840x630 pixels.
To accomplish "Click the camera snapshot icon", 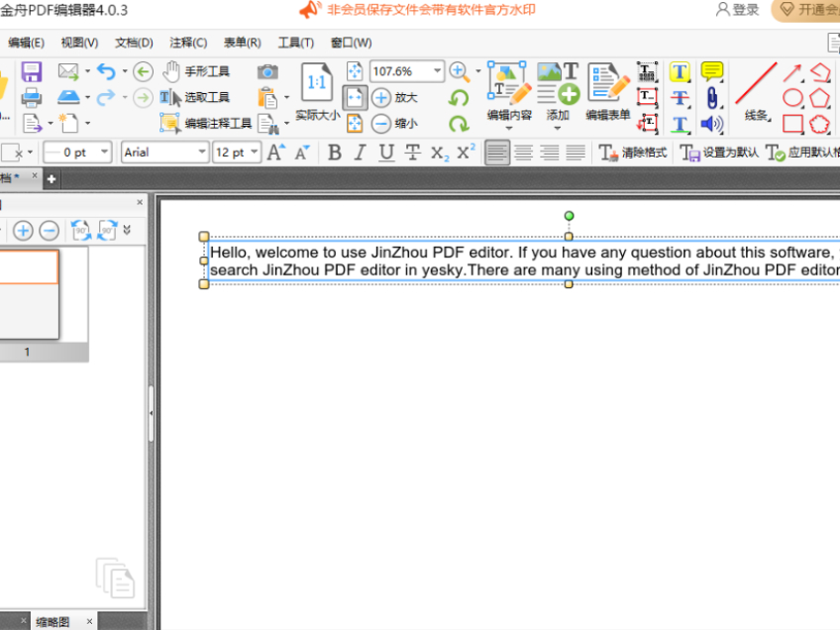I will click(267, 71).
